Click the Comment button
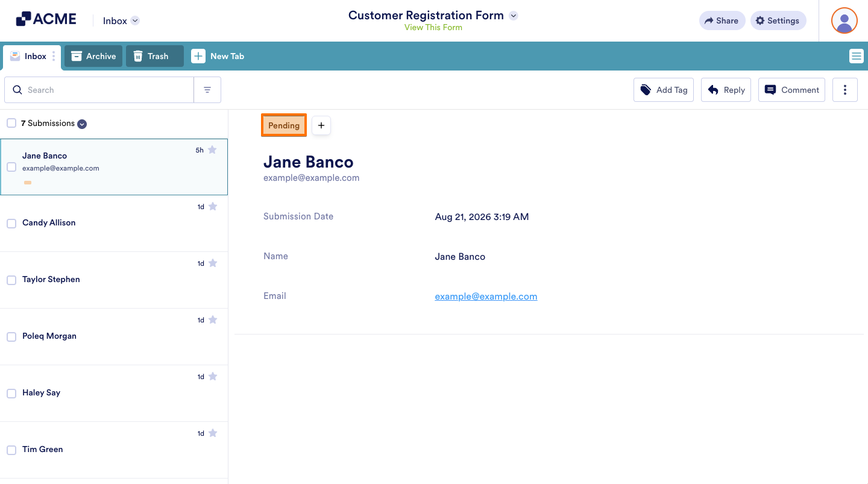This screenshot has height=484, width=868. point(791,90)
